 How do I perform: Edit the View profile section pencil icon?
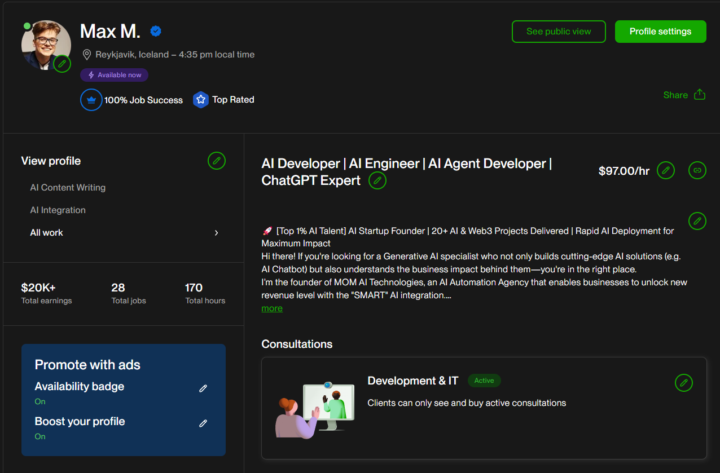pos(216,161)
